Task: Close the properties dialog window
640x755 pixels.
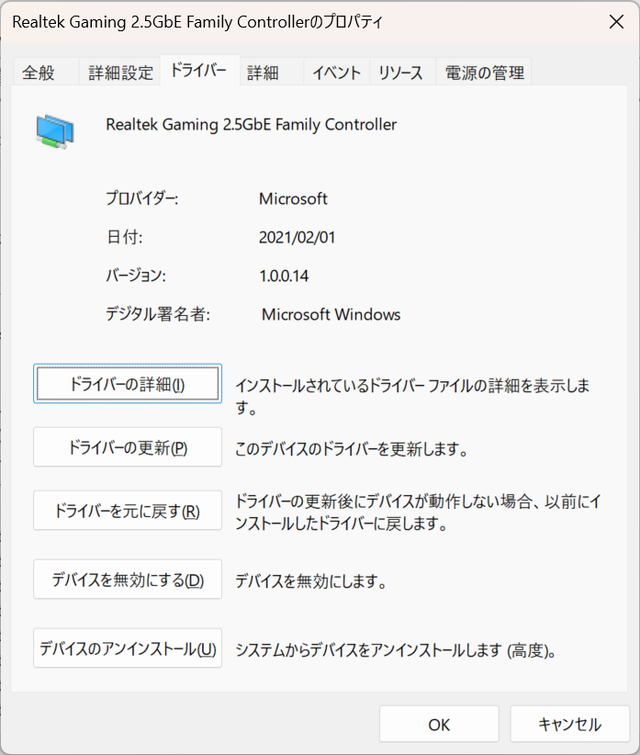Action: click(x=616, y=22)
